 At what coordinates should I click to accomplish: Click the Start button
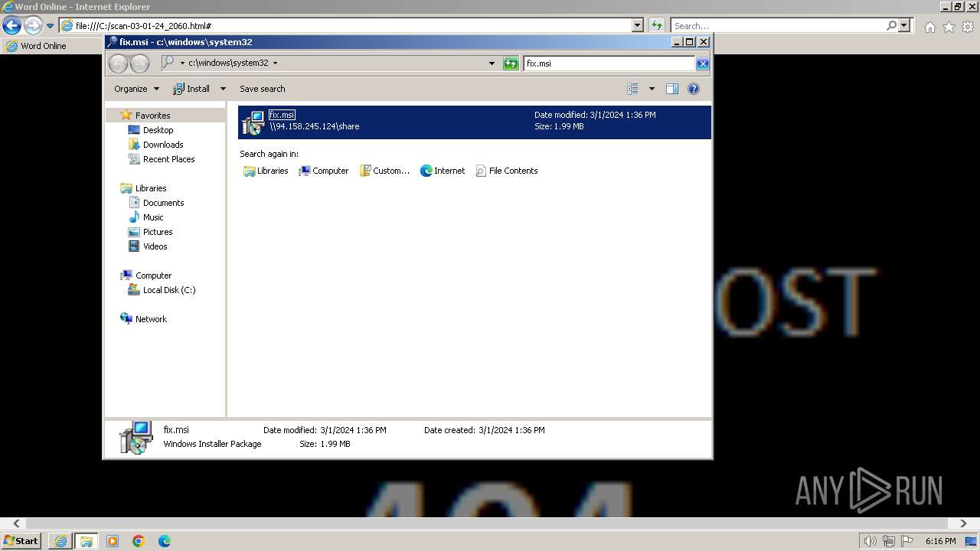coord(21,541)
